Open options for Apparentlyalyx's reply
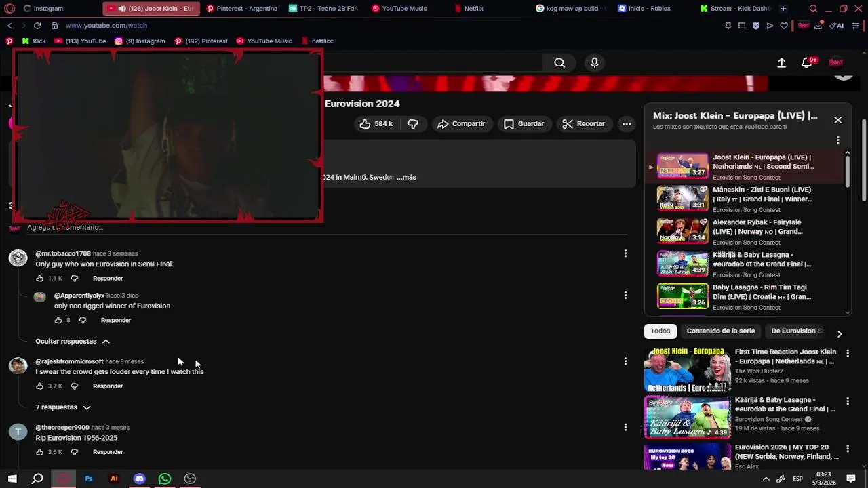Image resolution: width=868 pixels, height=488 pixels. tap(625, 296)
